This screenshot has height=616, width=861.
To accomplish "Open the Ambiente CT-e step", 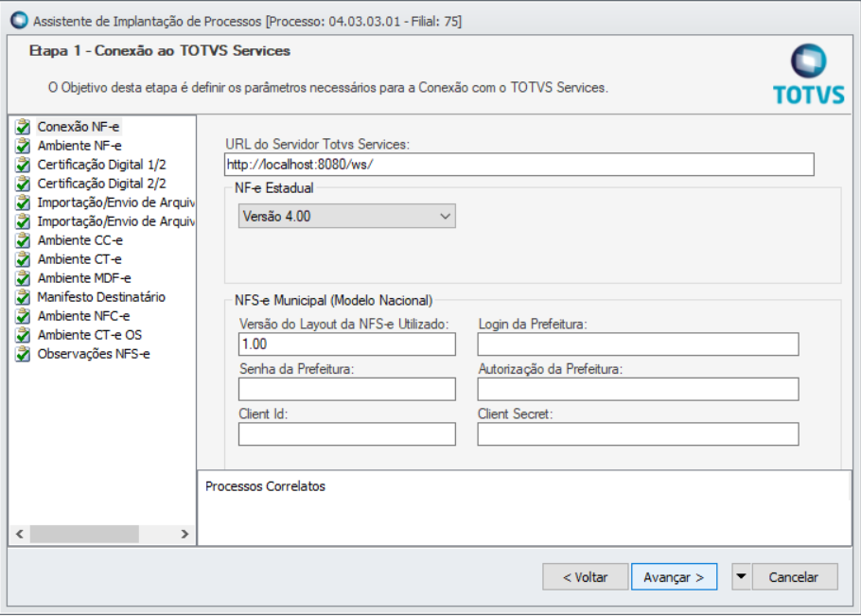I will [79, 259].
